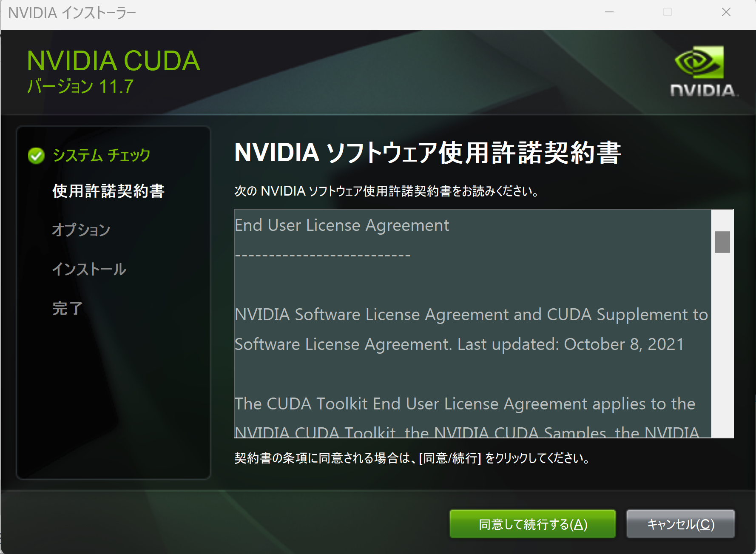Select the オプション step in sidebar
The width and height of the screenshot is (756, 554).
(x=81, y=230)
